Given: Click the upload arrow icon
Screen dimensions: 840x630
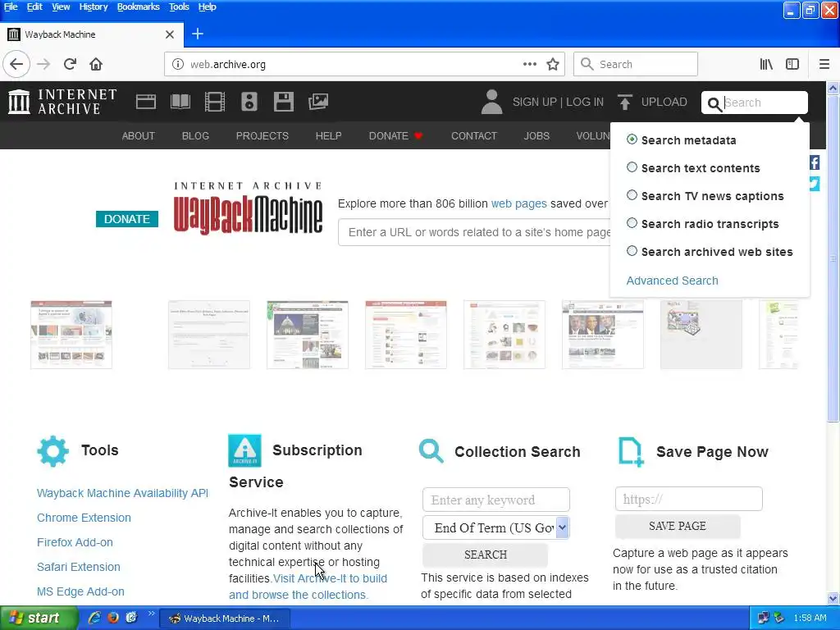Looking at the screenshot, I should pos(624,102).
